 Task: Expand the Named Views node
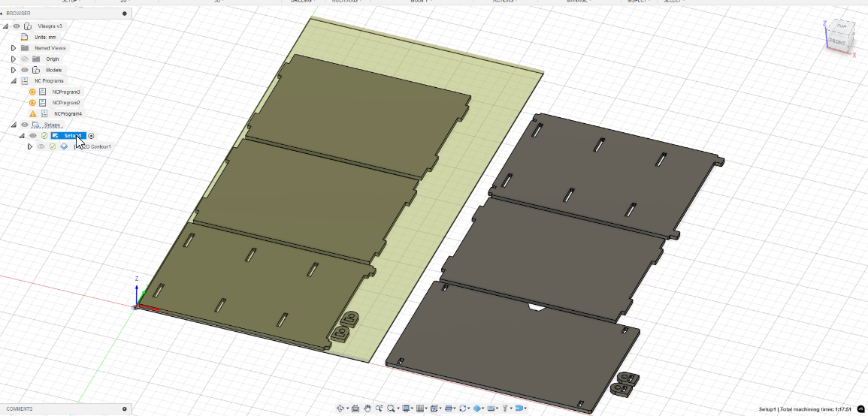point(14,48)
